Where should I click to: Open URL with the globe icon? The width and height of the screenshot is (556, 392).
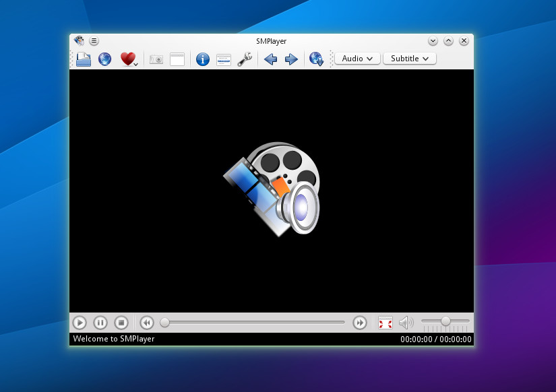[105, 59]
